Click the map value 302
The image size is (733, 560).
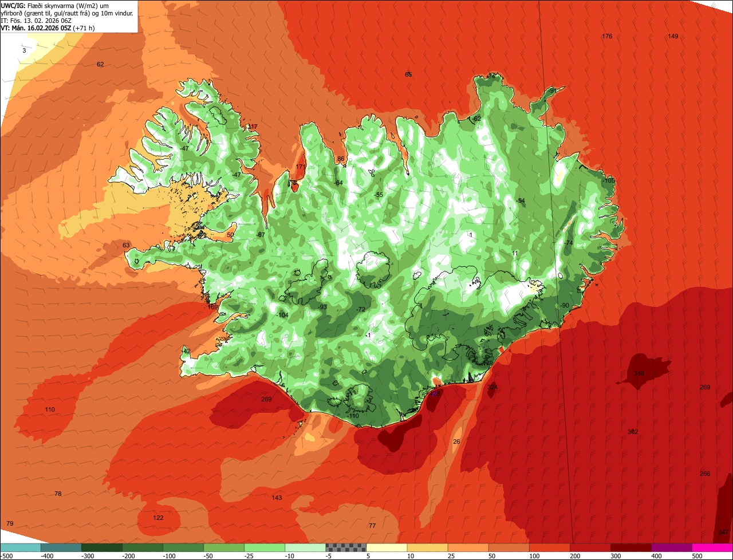click(633, 432)
